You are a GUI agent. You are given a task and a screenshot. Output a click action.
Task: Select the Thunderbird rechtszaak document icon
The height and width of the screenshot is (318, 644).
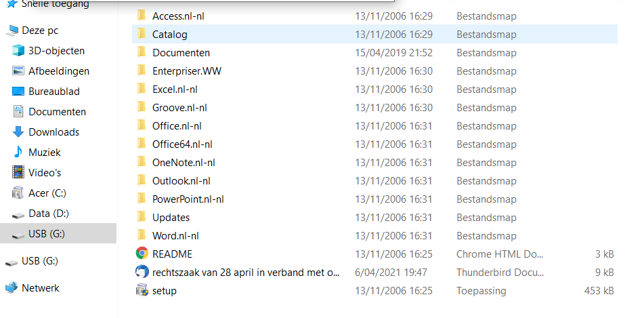pos(142,272)
